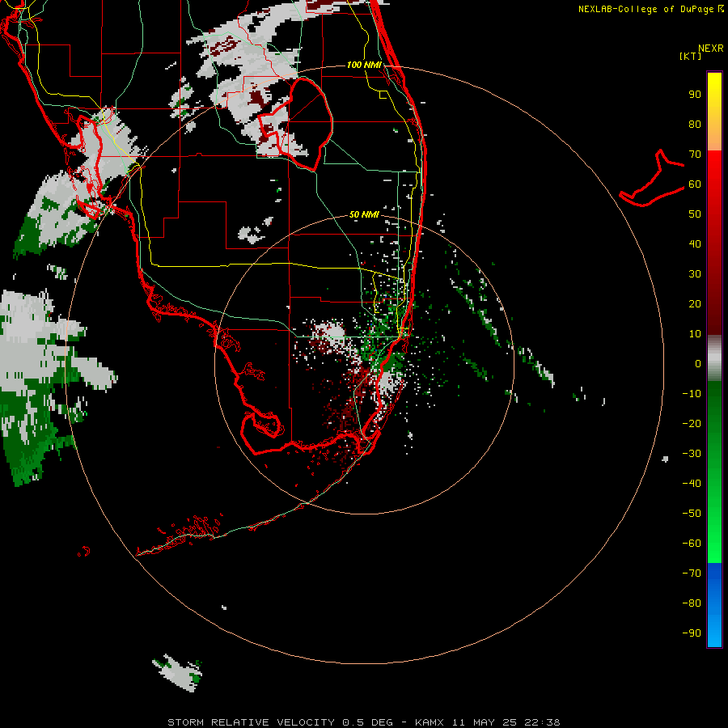The image size is (728, 728).
Task: Click the 0 value on the velocity scale
Action: point(698,363)
